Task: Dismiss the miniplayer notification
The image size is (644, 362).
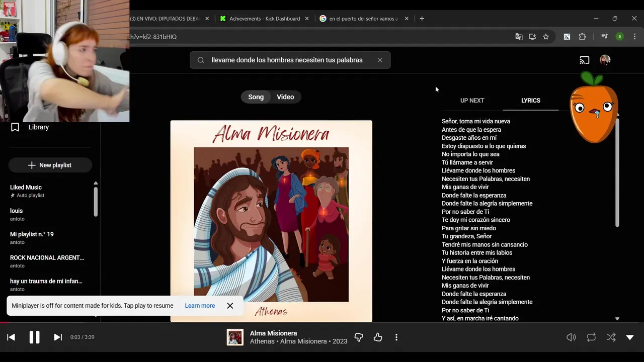Action: (x=230, y=306)
